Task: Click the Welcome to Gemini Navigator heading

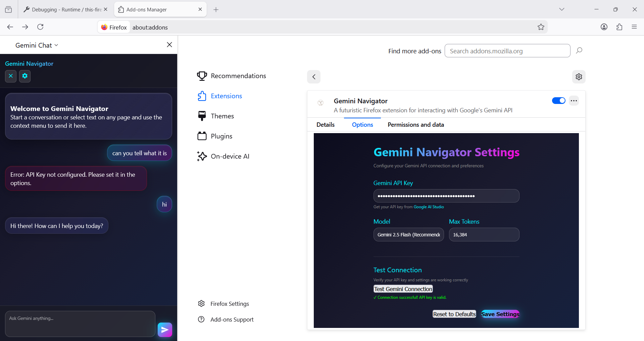Action: (x=59, y=109)
